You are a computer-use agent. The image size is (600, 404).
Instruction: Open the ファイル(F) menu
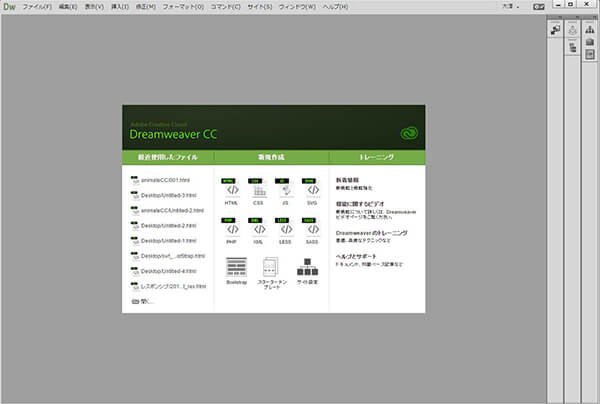tap(37, 7)
